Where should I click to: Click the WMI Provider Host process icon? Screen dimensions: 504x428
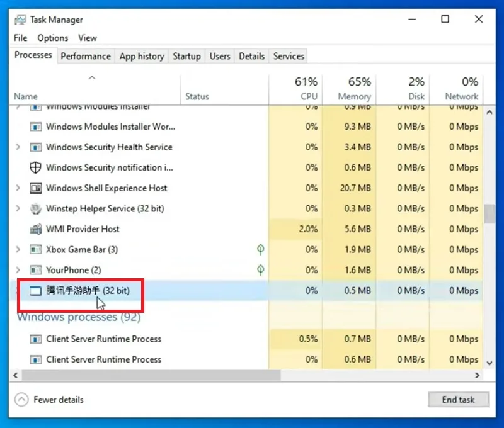tap(35, 229)
